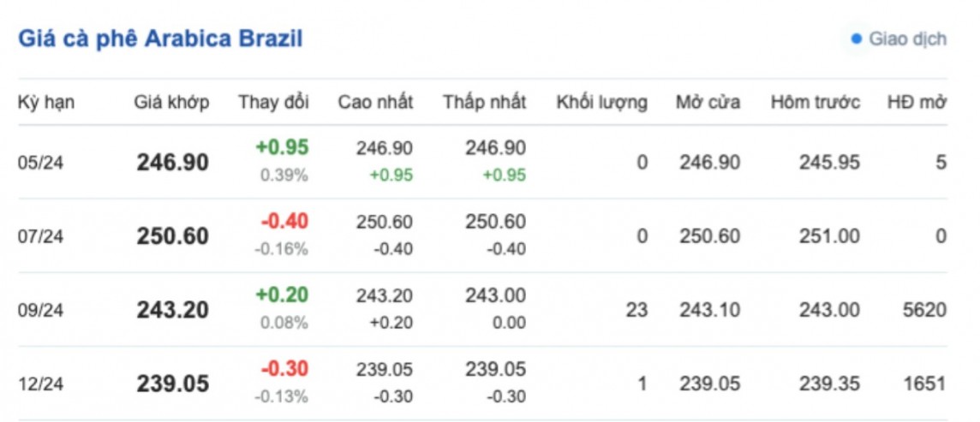The width and height of the screenshot is (980, 422).
Task: Click the HĐ mở column header
Action: [917, 103]
